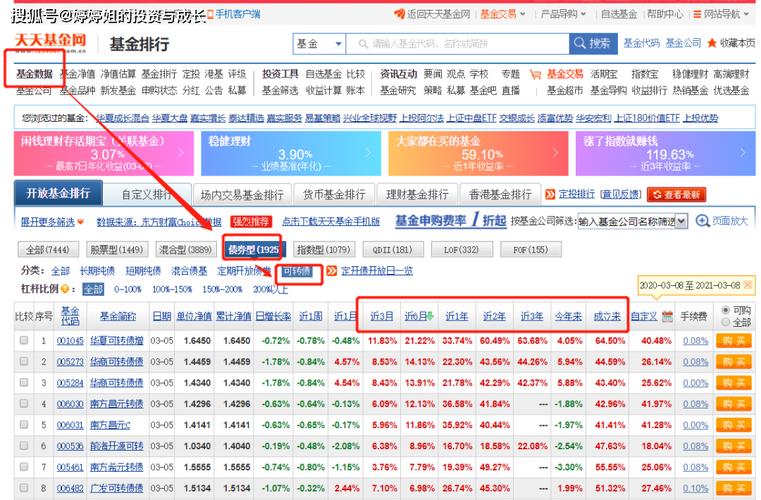Viewport: 761px width, 500px height.
Task: Switch to the 货币基金排行 tab
Action: (x=334, y=195)
